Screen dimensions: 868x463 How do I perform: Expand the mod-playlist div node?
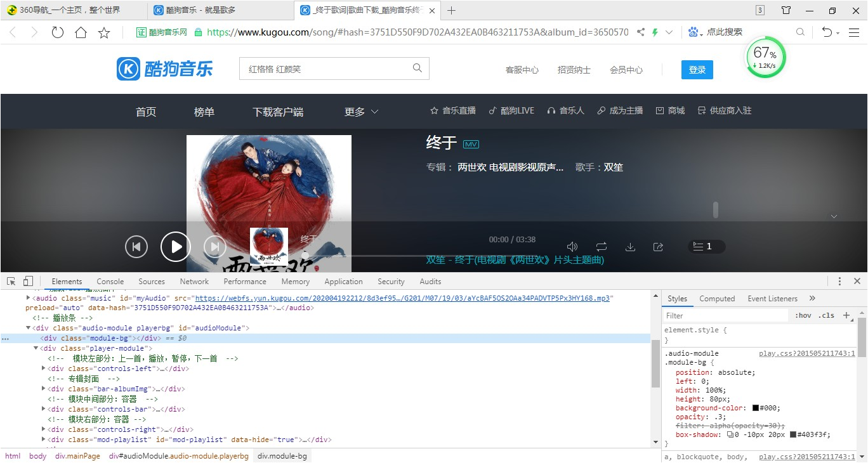point(43,440)
